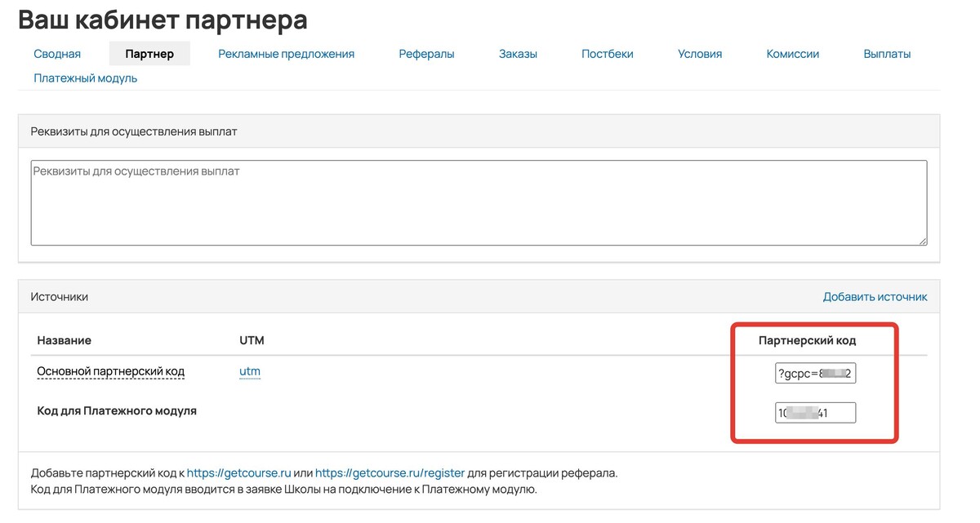Click the utm link
Viewport: 980px width, 523px height.
click(250, 371)
